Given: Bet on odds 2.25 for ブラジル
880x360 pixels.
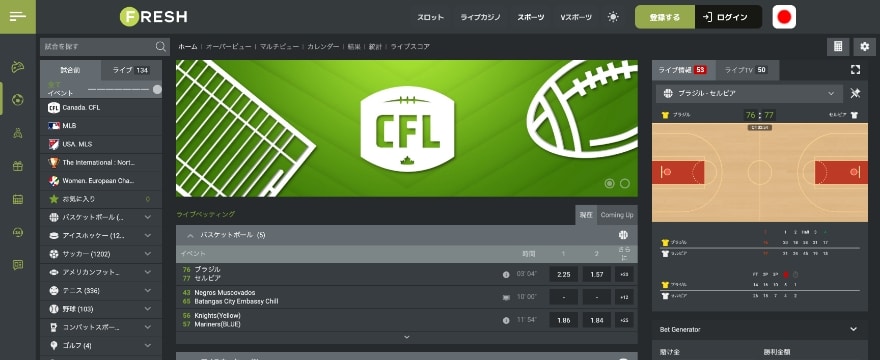Looking at the screenshot, I should pyautogui.click(x=563, y=275).
